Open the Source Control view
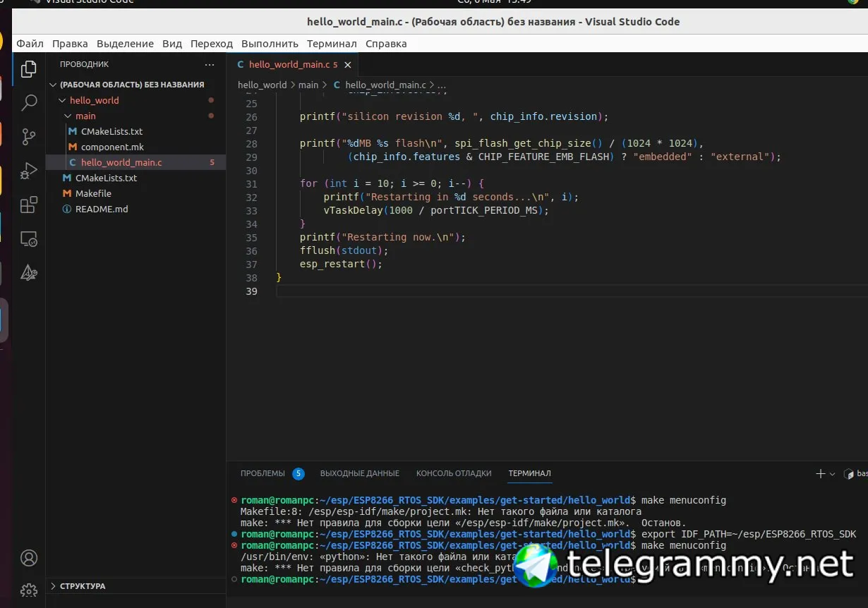The image size is (868, 608). [x=29, y=137]
